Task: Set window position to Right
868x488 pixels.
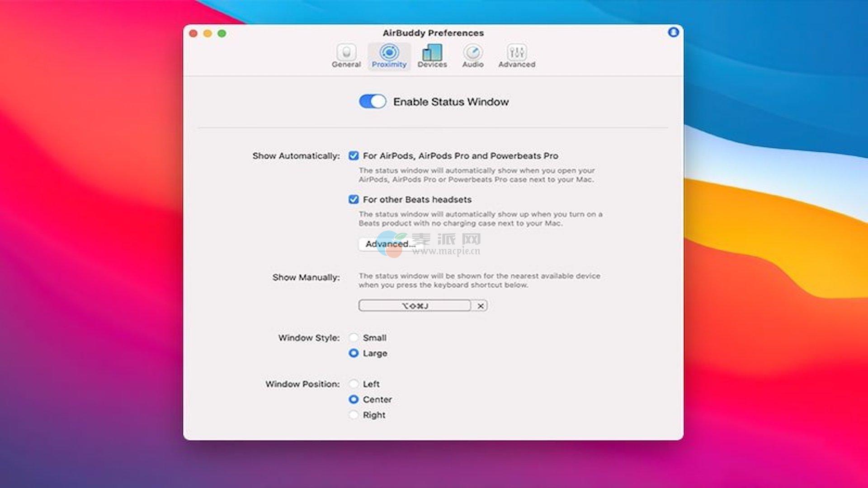Action: 354,415
